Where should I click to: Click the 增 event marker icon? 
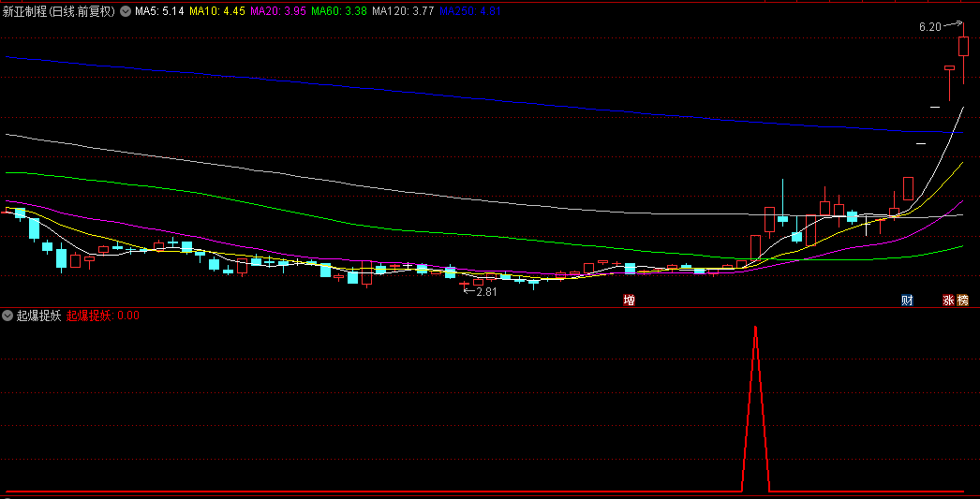[x=629, y=301]
